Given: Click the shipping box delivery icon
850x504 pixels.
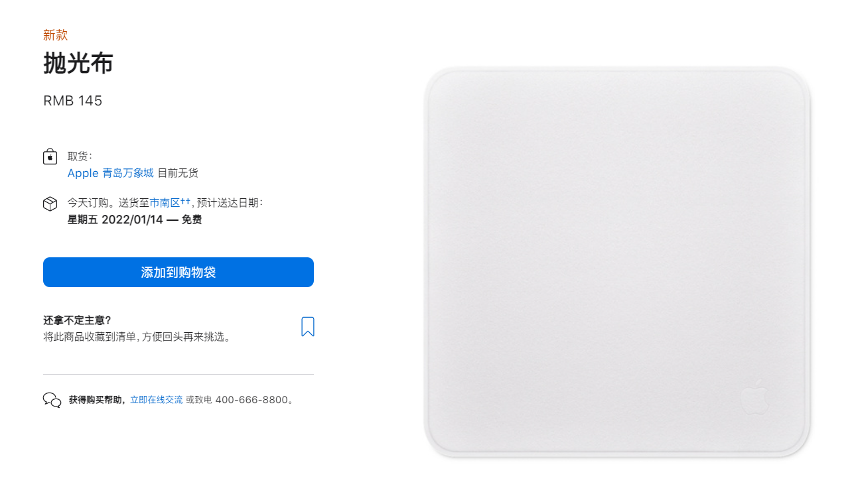Looking at the screenshot, I should [50, 204].
